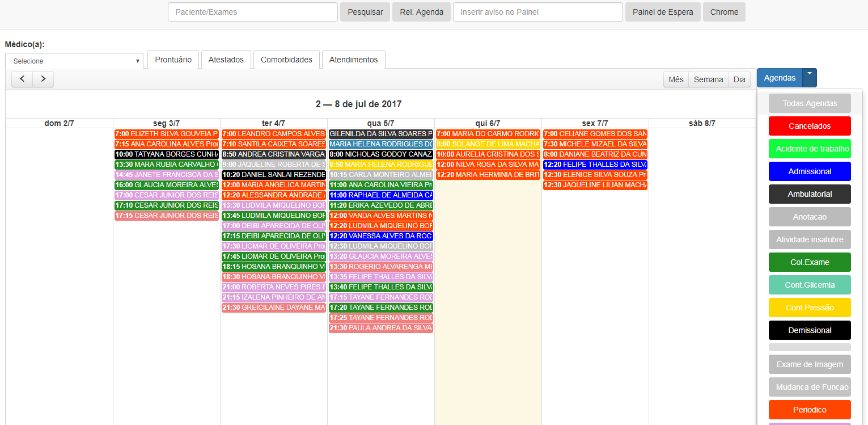Click the Inserir aviso no Painel field
The image size is (868, 425).
pyautogui.click(x=537, y=12)
